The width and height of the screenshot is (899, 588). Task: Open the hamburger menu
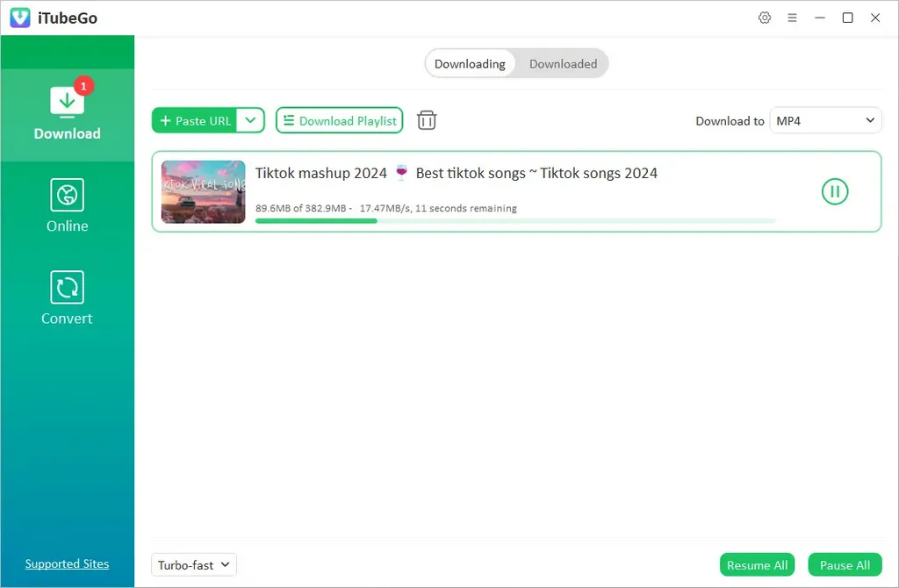[x=792, y=18]
